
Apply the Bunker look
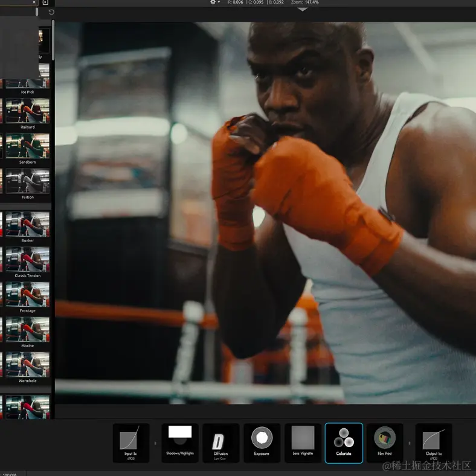click(x=27, y=227)
